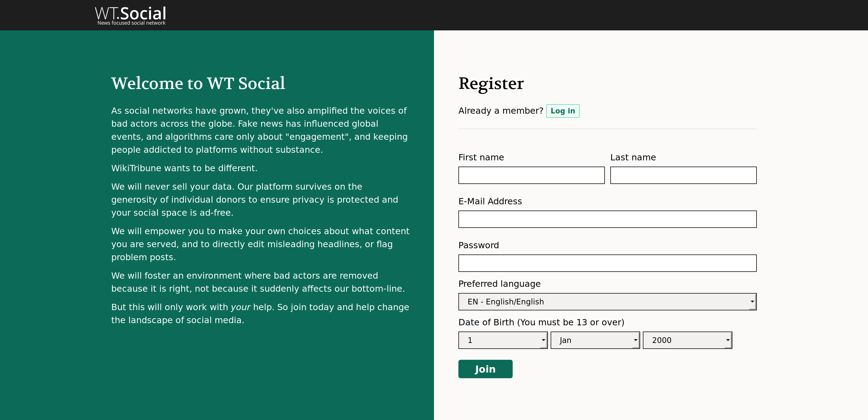Click the 'First name' field label
Viewport: 868px width, 420px height.
point(481,157)
